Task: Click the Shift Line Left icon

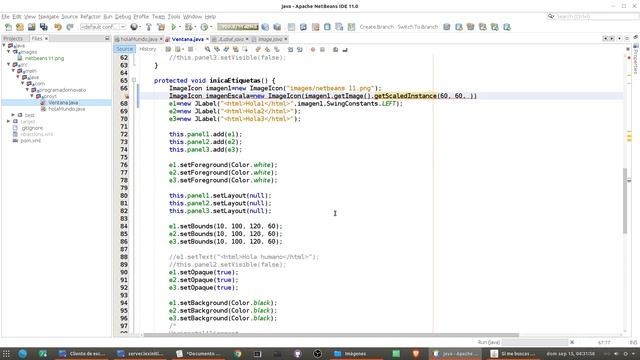Action: point(290,49)
